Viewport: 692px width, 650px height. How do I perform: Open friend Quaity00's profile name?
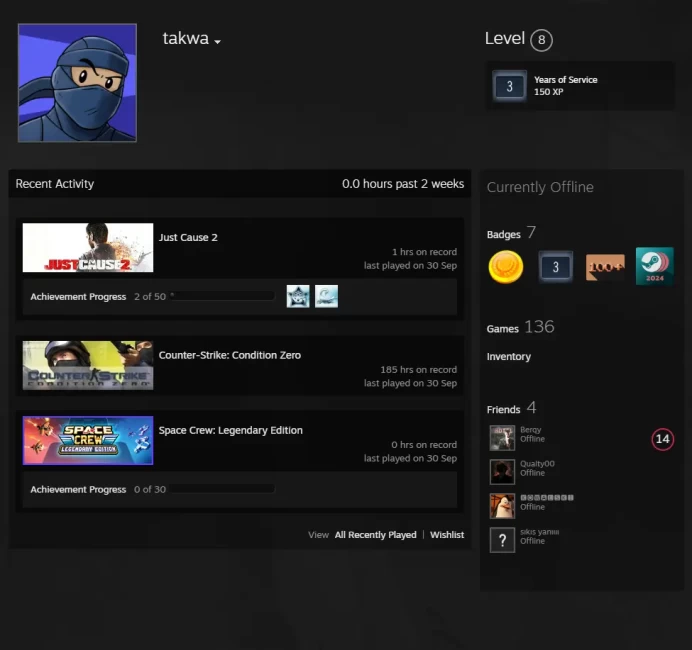tap(537, 464)
